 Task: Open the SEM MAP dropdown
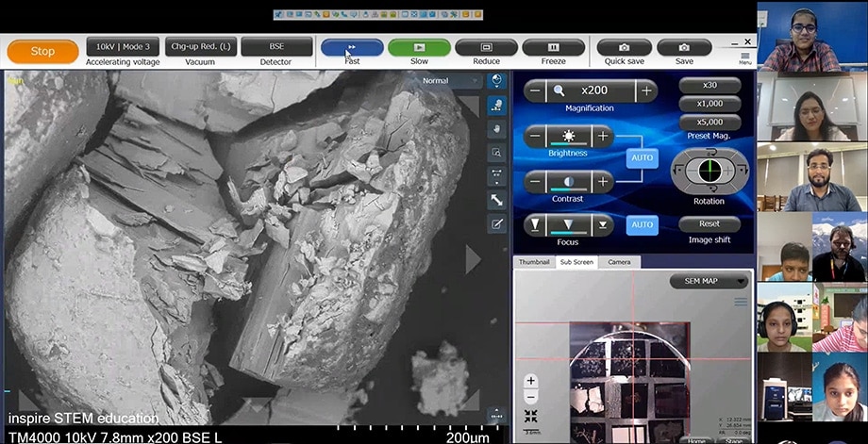[709, 281]
